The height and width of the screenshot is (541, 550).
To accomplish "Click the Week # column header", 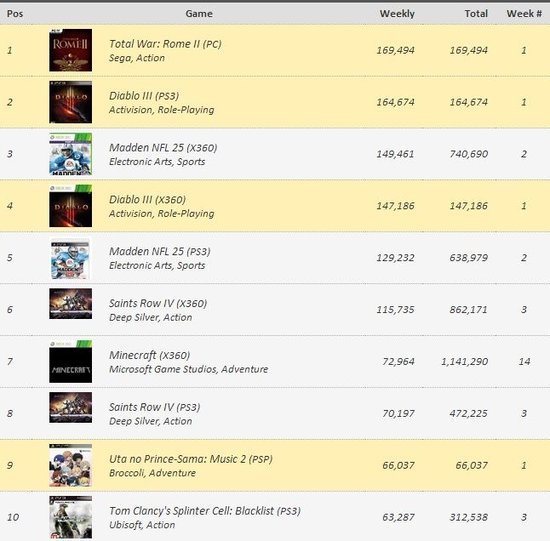I will coord(524,14).
